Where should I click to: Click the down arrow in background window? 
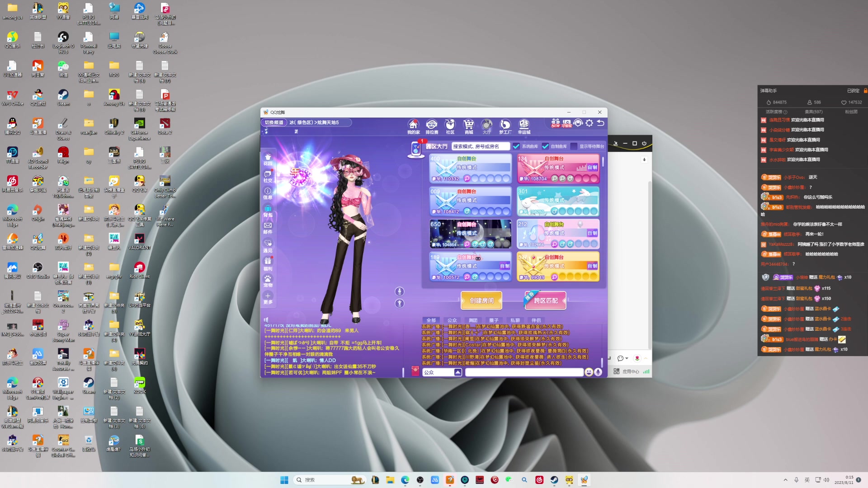pos(644,160)
